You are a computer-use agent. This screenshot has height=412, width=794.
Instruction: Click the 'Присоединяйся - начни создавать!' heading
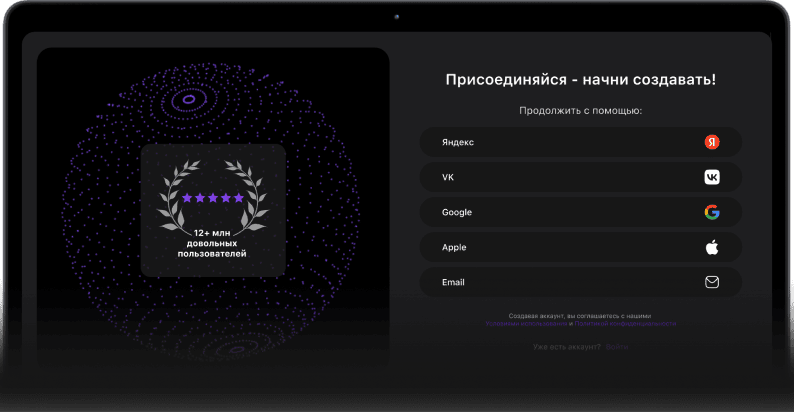pos(580,80)
